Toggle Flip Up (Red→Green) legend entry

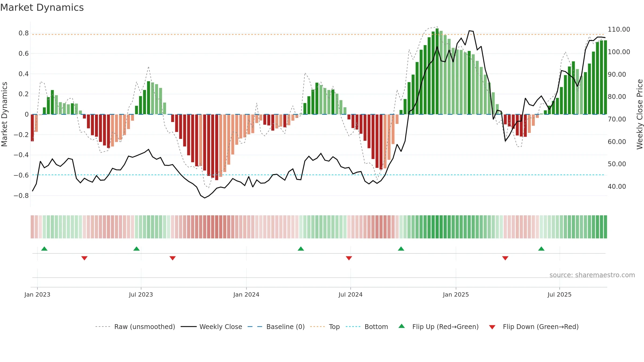438,327
